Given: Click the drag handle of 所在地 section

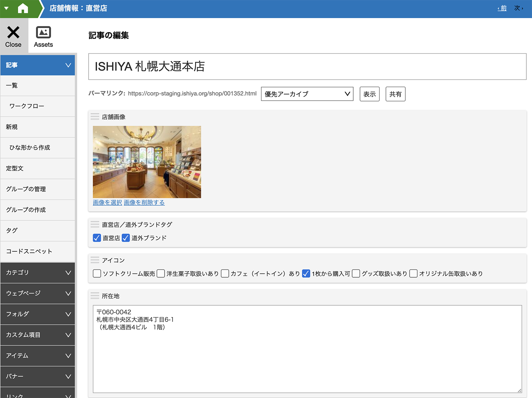Looking at the screenshot, I should 95,296.
